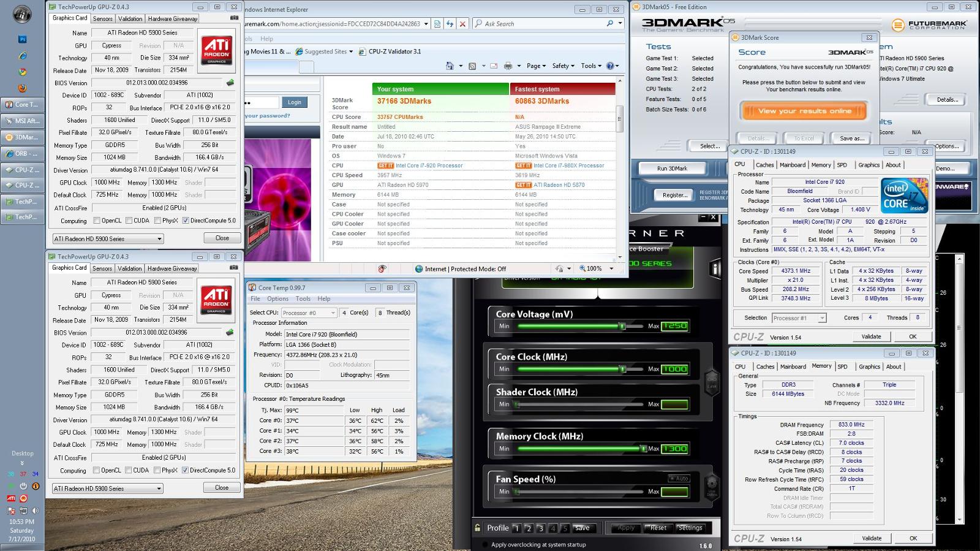Click camera screenshot icon in top GPU-Z

click(234, 18)
